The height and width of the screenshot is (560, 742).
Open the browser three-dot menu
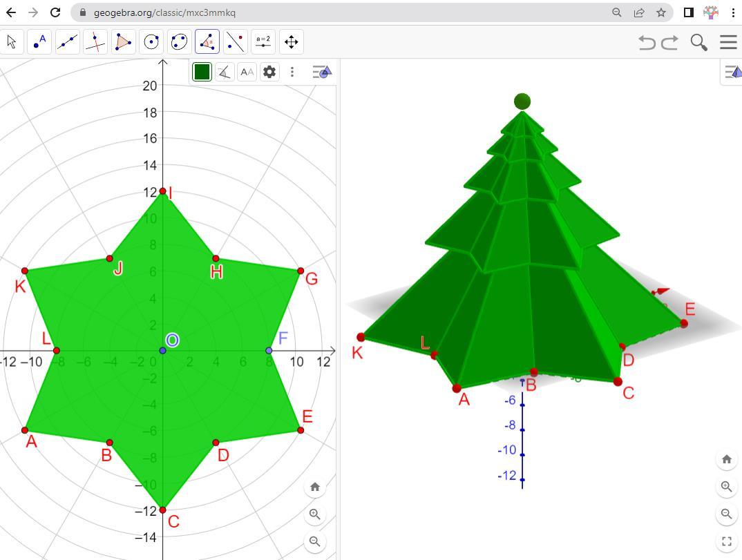[733, 12]
